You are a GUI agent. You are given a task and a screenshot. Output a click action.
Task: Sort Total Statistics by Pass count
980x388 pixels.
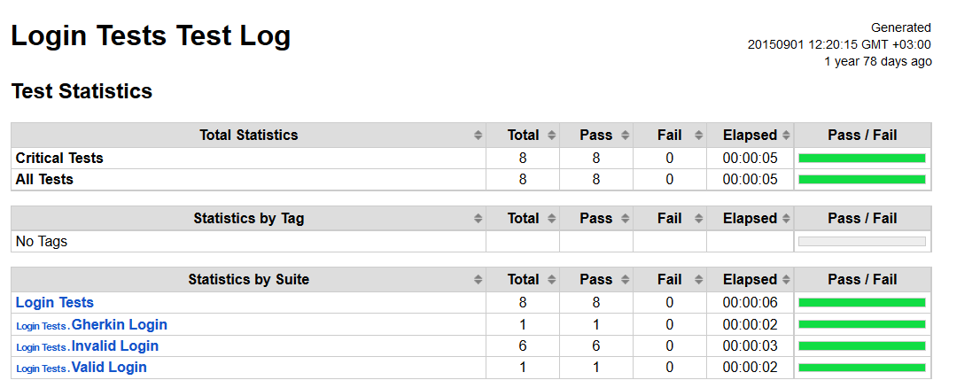coord(625,135)
